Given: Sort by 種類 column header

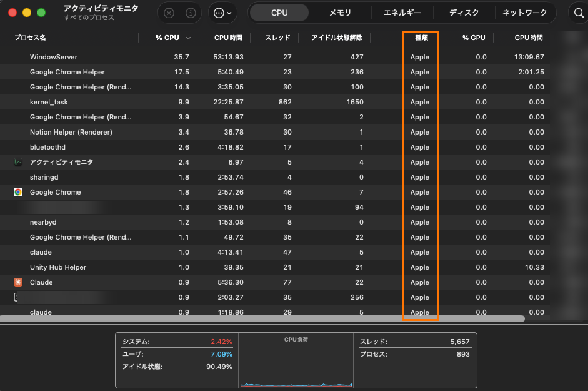Looking at the screenshot, I should 422,38.
